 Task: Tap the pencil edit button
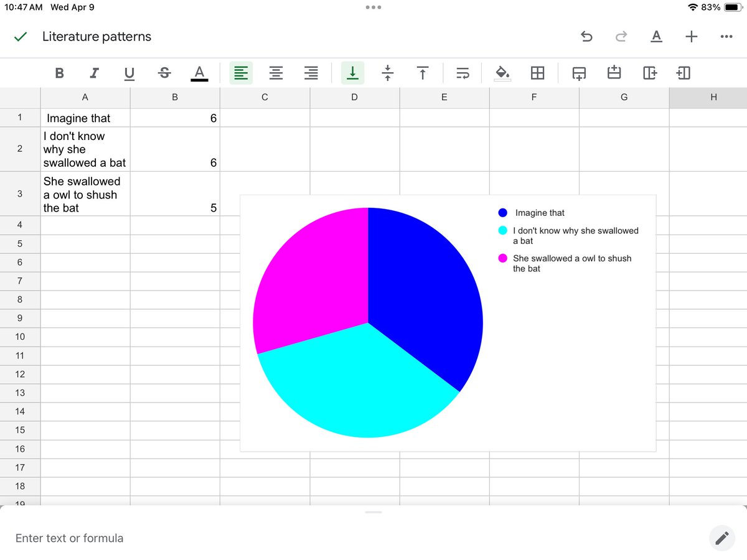(x=722, y=538)
